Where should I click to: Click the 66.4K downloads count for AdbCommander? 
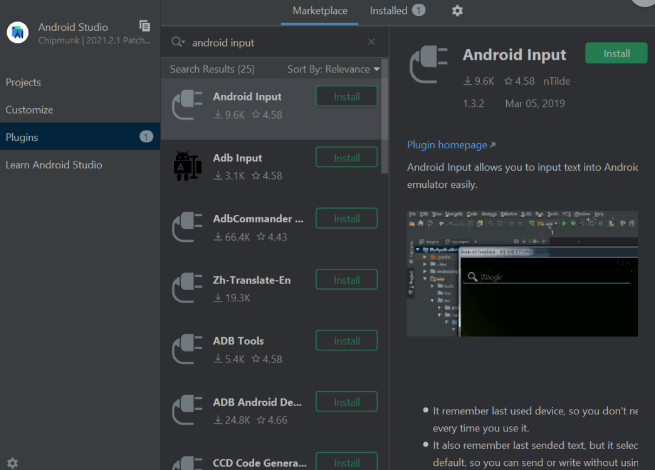pos(237,237)
